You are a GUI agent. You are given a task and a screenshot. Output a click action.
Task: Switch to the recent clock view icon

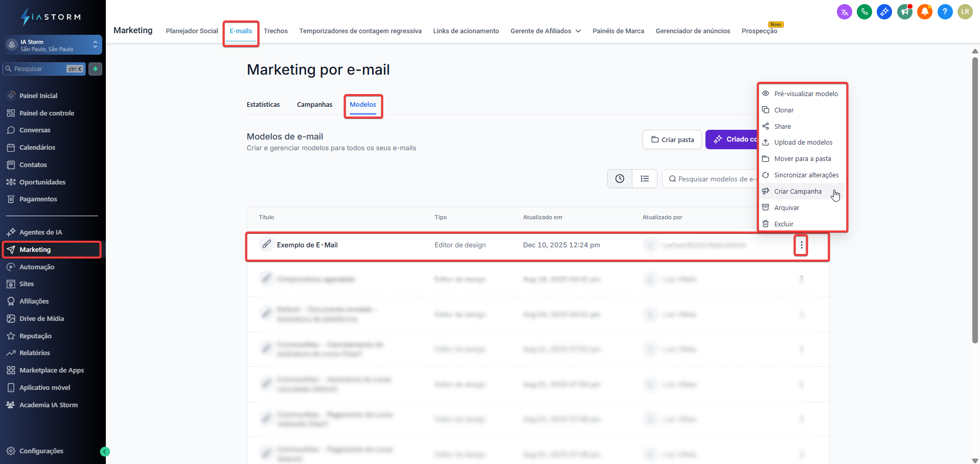click(620, 179)
